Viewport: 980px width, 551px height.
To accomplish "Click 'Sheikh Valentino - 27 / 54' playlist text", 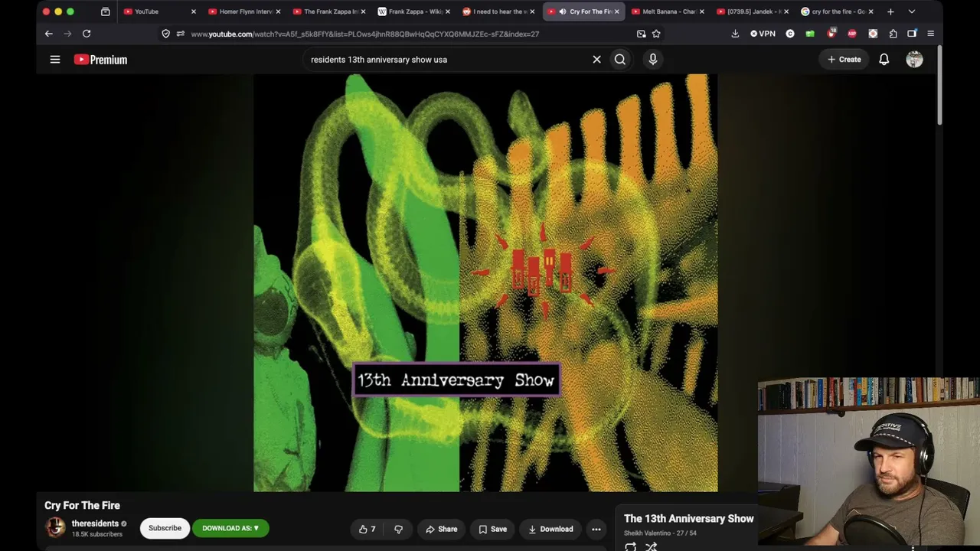I will 660,533.
